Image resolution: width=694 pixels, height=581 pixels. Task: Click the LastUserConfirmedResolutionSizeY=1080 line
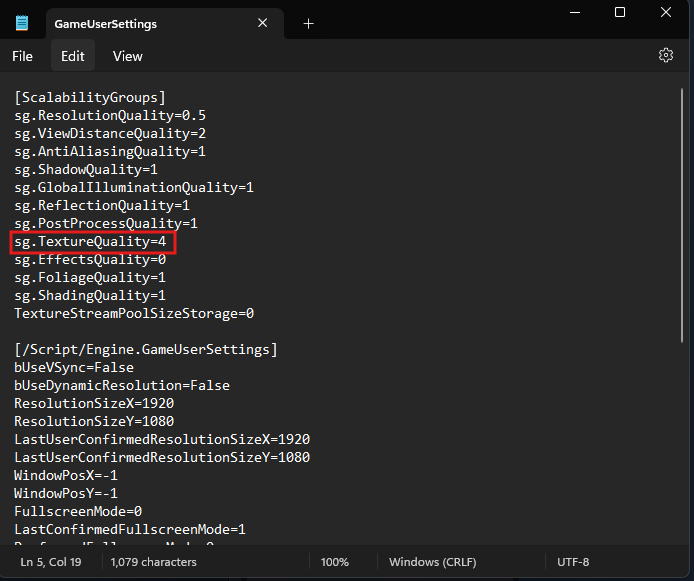click(x=162, y=458)
